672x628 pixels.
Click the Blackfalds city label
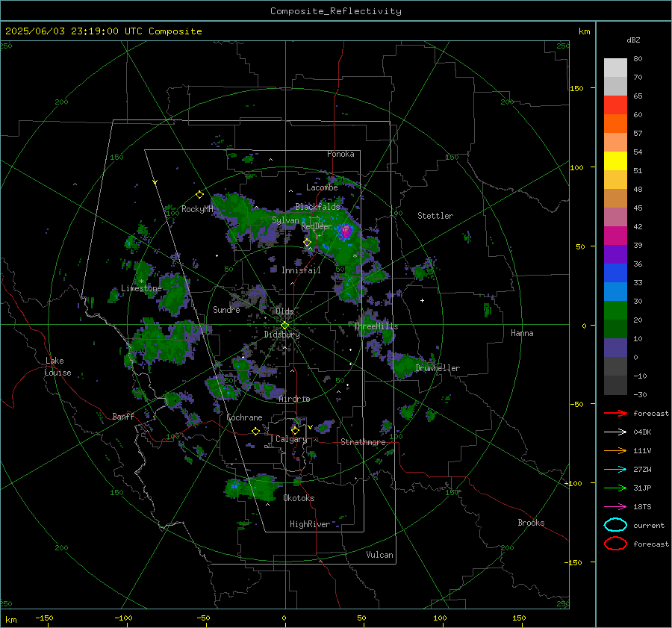tap(317, 207)
